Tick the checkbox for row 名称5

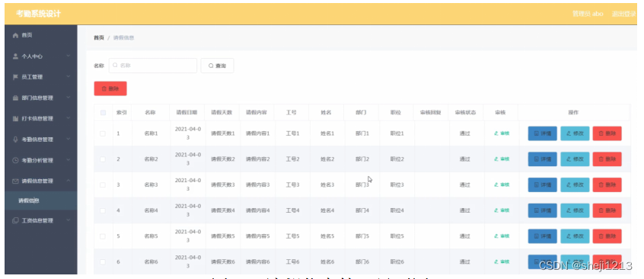[103, 236]
